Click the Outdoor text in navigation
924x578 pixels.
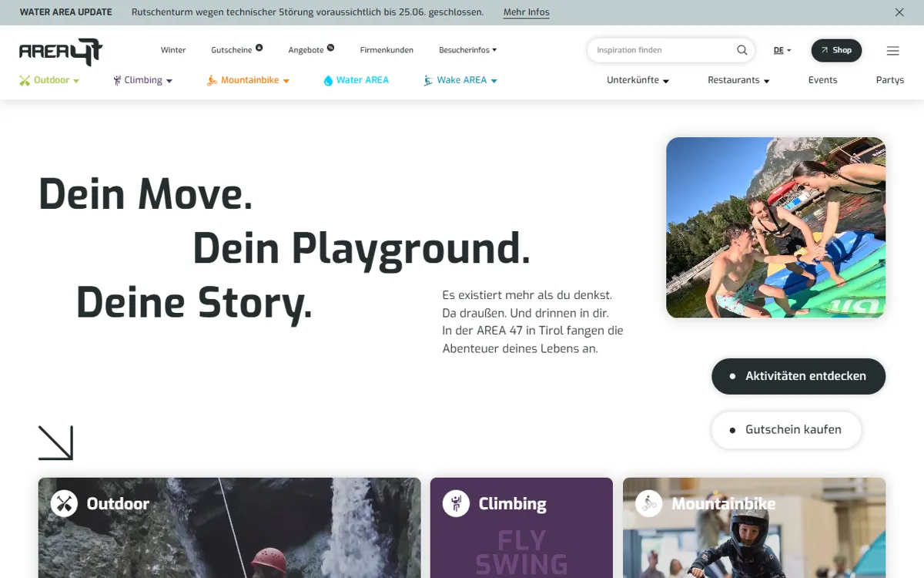pyautogui.click(x=52, y=80)
